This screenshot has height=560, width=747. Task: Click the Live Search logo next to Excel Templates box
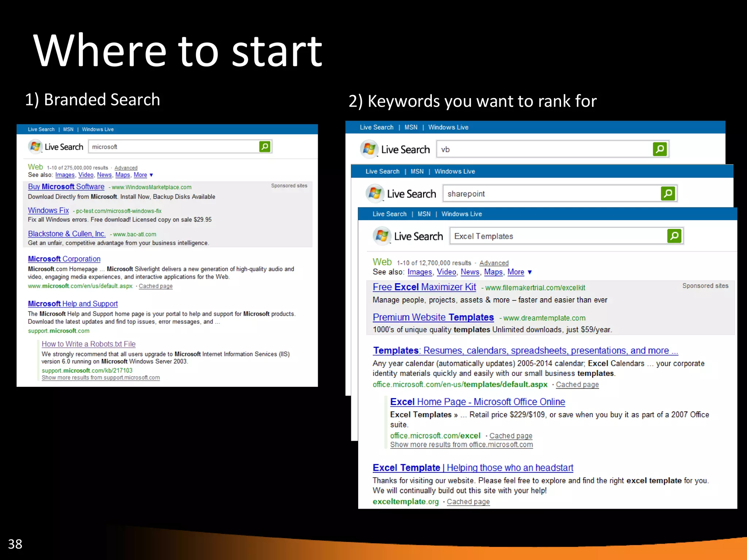(408, 236)
